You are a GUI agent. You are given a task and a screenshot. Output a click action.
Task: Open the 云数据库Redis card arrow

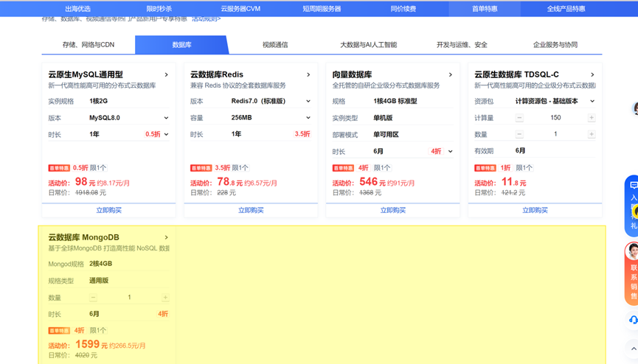tap(308, 75)
